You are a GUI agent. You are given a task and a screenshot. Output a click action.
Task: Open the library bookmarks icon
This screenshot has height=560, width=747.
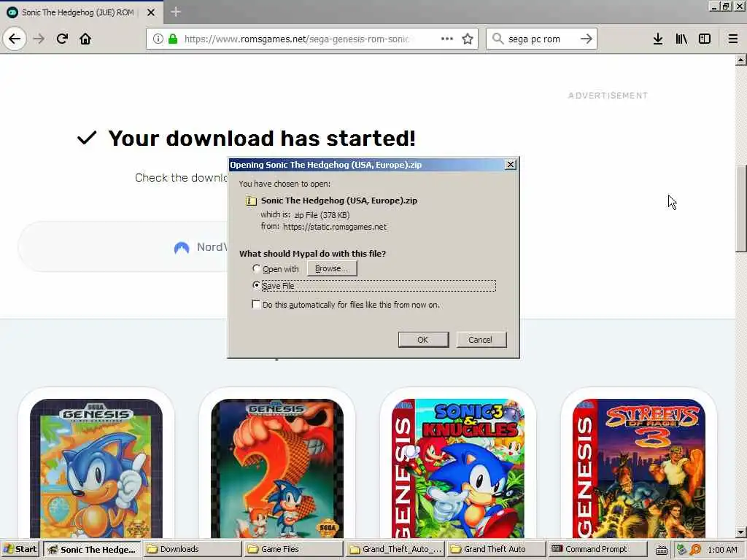681,39
